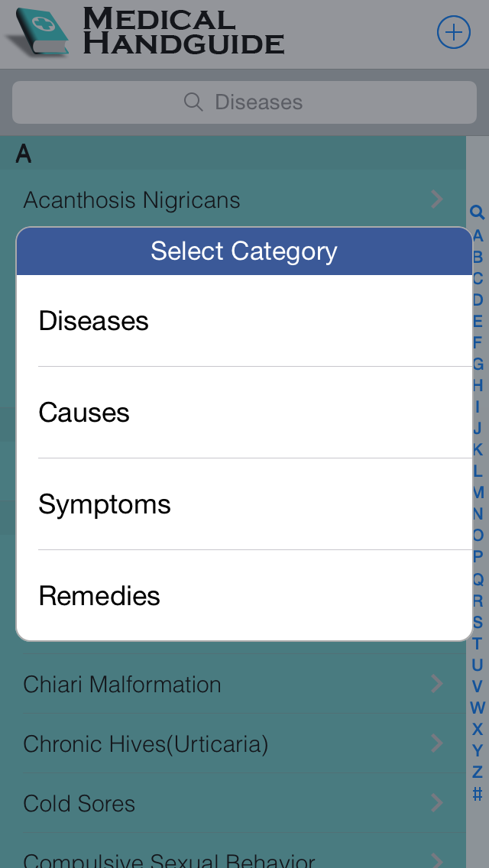This screenshot has height=868, width=489.
Task: Tap the plus circle add icon
Action: point(454,33)
